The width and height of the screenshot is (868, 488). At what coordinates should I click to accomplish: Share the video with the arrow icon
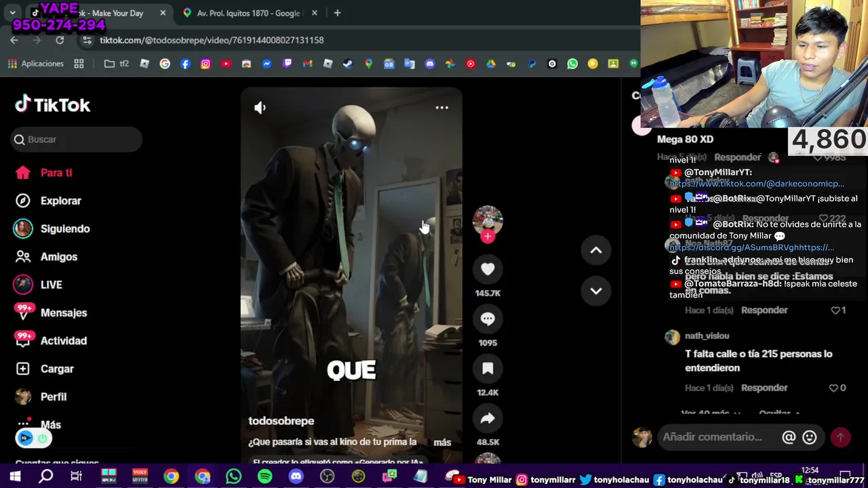488,418
